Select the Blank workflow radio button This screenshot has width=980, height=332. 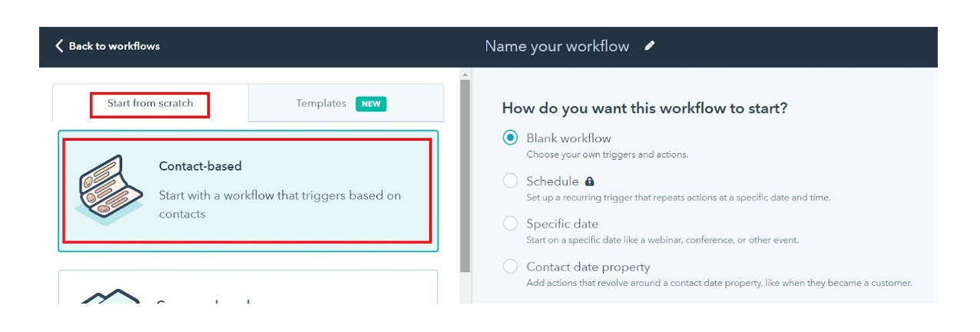(510, 138)
